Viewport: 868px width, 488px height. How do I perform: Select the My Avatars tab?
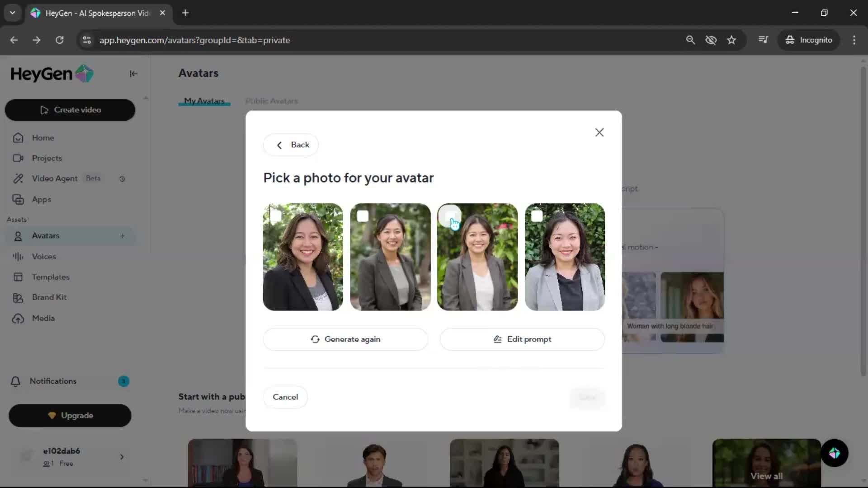[204, 101]
